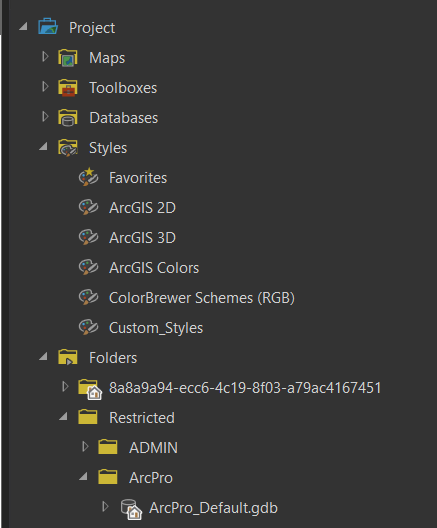Image resolution: width=437 pixels, height=528 pixels.
Task: Click the Toolboxes folder icon
Action: [68, 88]
